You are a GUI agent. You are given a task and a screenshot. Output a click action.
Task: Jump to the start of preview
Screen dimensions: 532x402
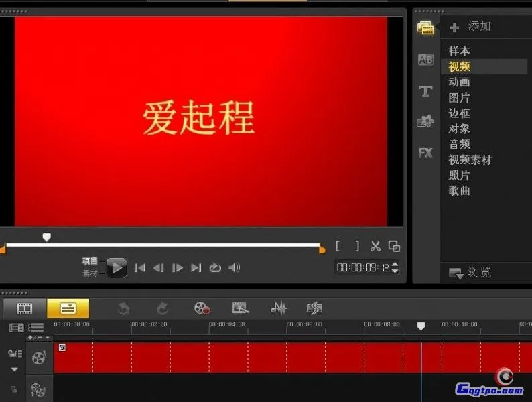tap(140, 268)
